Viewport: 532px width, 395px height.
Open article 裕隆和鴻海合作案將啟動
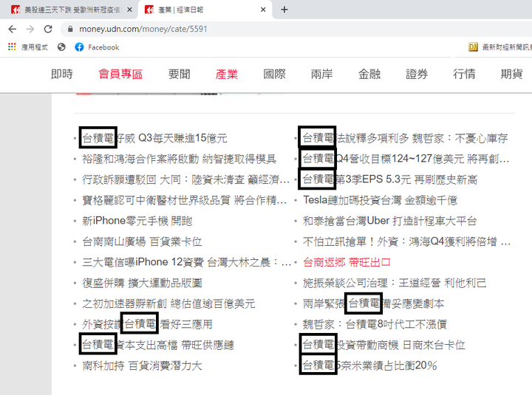click(x=179, y=159)
